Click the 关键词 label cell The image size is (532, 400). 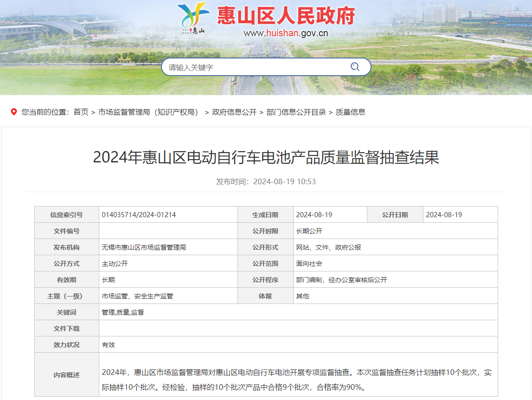click(x=66, y=312)
